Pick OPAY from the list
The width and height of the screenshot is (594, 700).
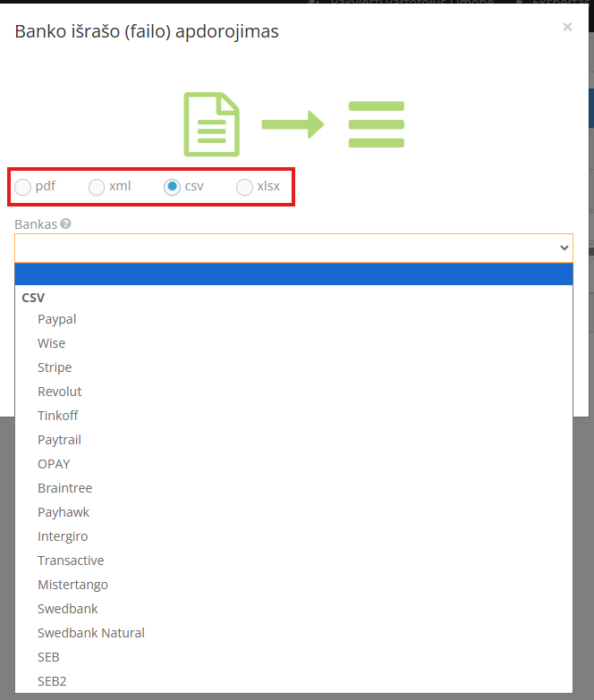point(293,464)
